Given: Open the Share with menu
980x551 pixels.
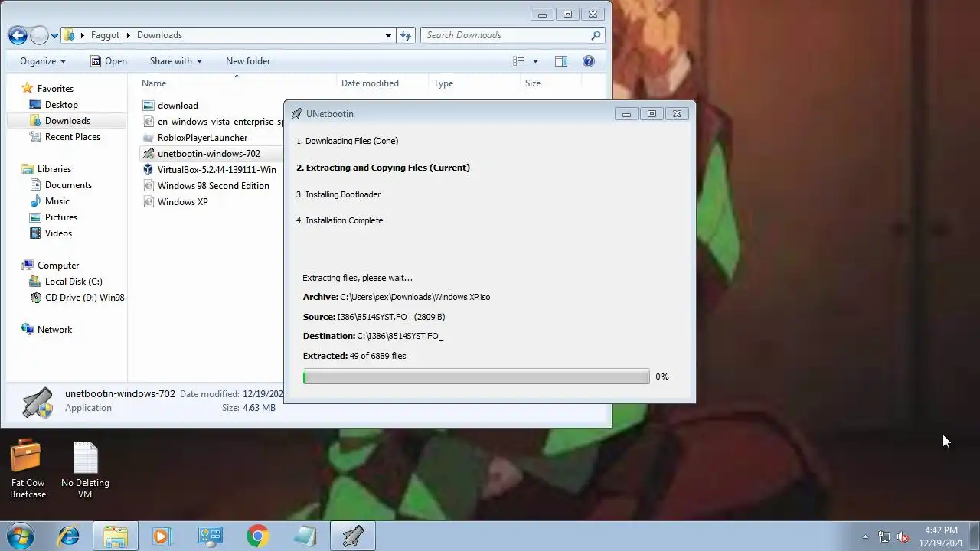Looking at the screenshot, I should (176, 61).
